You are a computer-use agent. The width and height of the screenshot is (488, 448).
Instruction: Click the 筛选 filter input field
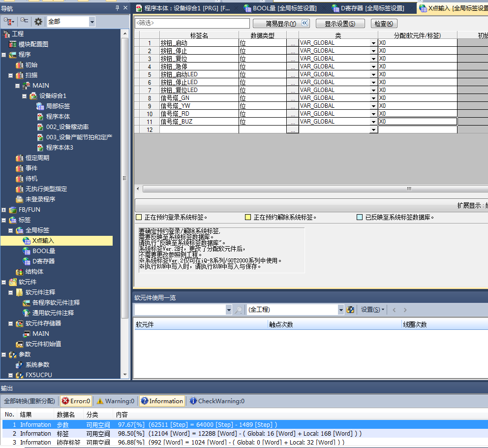192,23
